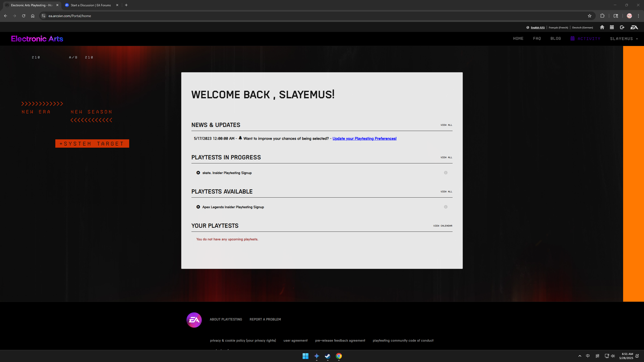The height and width of the screenshot is (362, 644).
Task: Open the Chrome extensions puzzle icon
Action: tap(602, 16)
